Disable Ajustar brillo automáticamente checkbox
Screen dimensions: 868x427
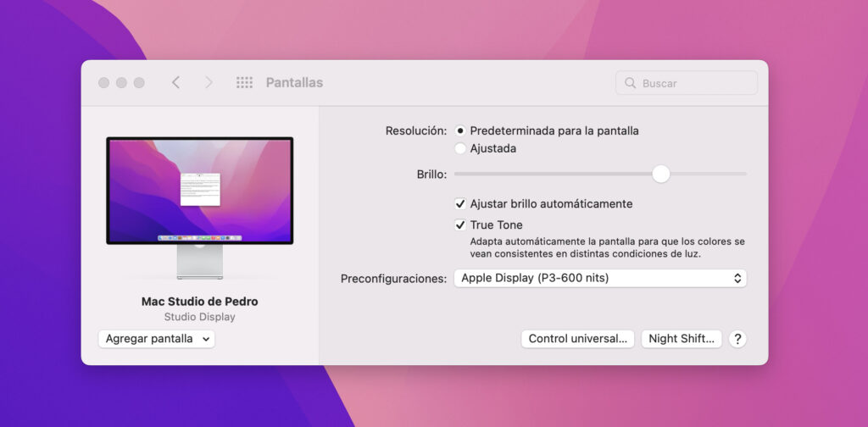pos(460,204)
